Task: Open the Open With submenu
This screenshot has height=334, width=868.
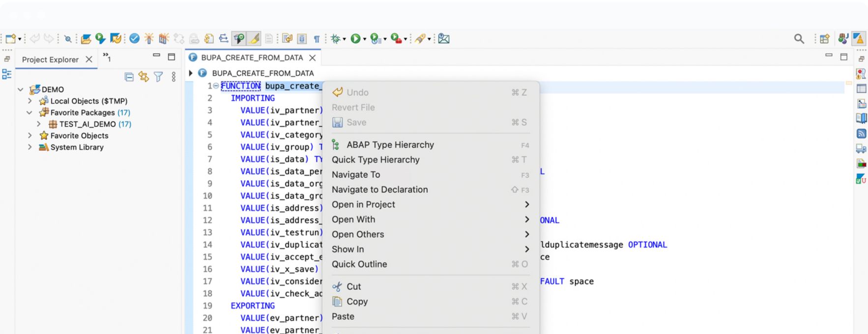Action: coord(353,219)
